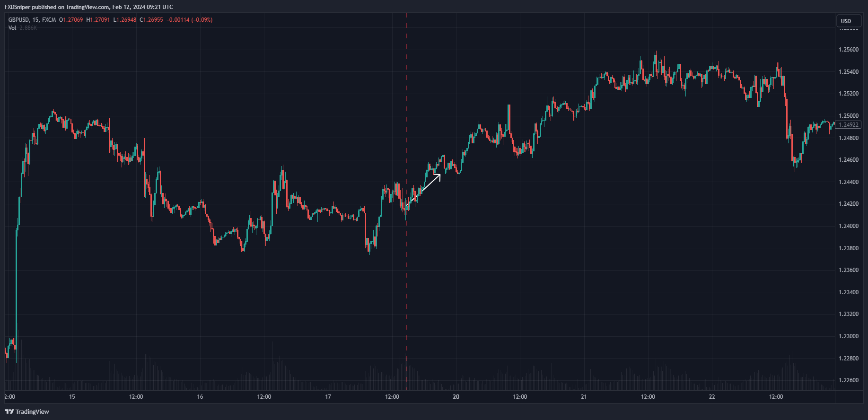
Task: Click the 1.25600 price axis label
Action: [x=849, y=50]
